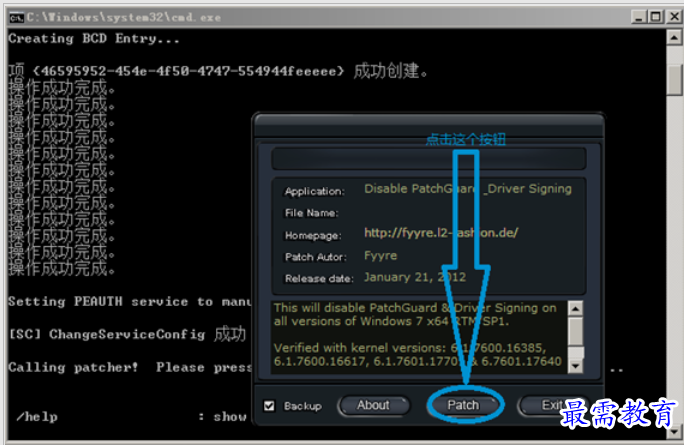Screen dimensions: 684x445
Task: Click the 'Fyyre' patch author text
Action: pos(380,255)
